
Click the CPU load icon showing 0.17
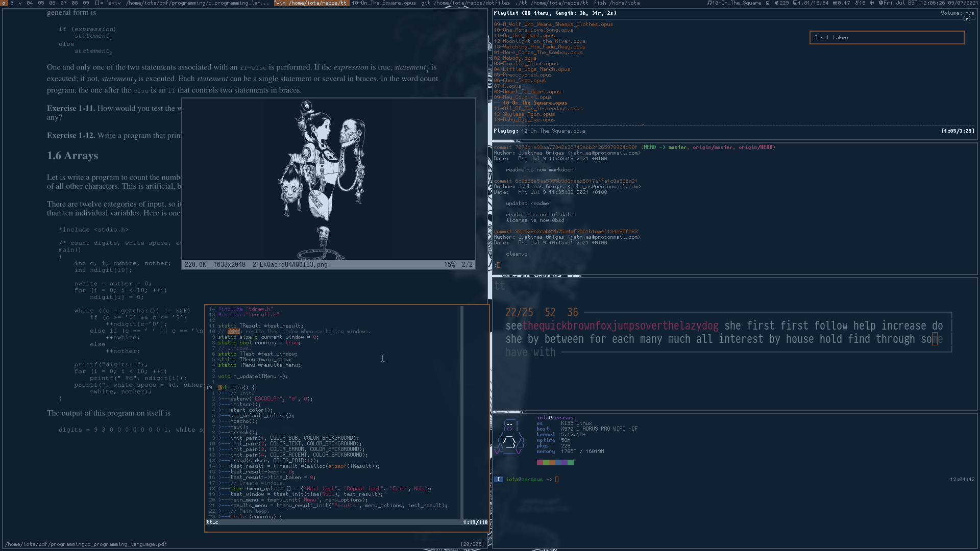835,3
